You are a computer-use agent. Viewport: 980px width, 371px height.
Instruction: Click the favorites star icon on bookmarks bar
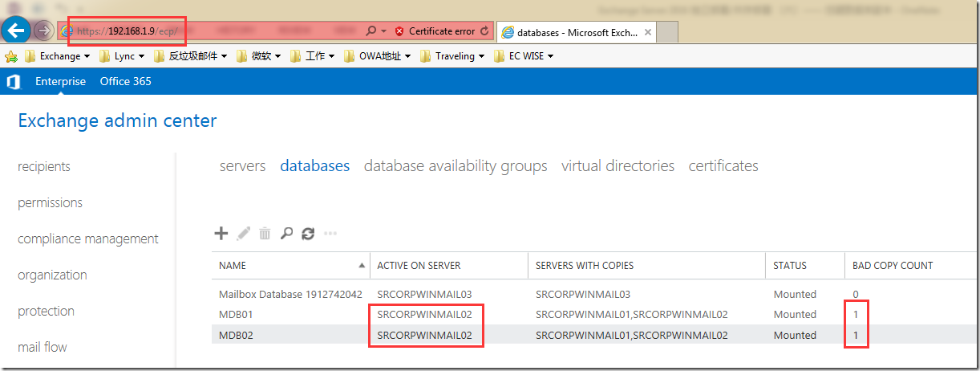pos(11,56)
